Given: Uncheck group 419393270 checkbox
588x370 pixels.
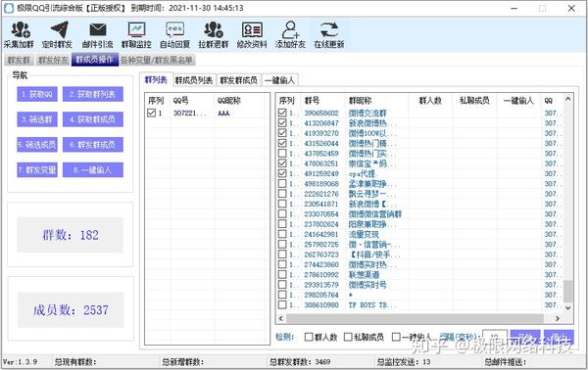Looking at the screenshot, I should coord(282,133).
